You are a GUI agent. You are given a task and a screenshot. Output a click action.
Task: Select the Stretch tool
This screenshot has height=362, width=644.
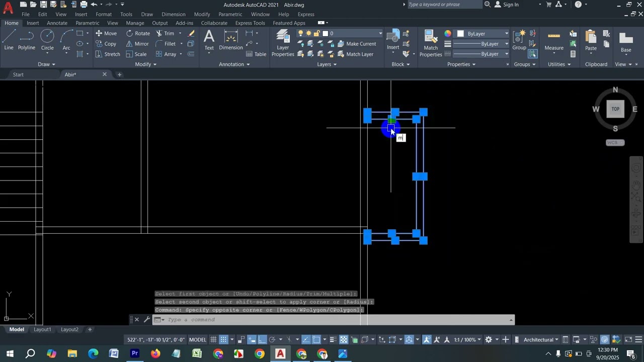point(108,54)
